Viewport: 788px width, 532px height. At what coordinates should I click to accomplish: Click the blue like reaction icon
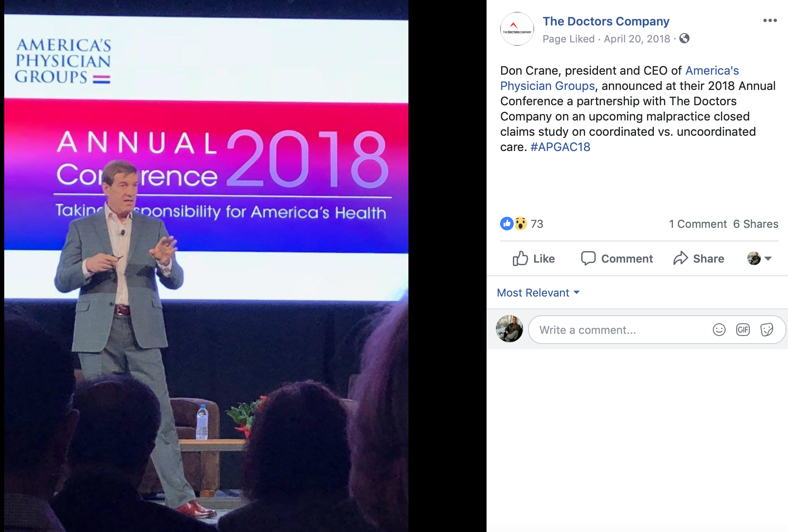tap(507, 224)
